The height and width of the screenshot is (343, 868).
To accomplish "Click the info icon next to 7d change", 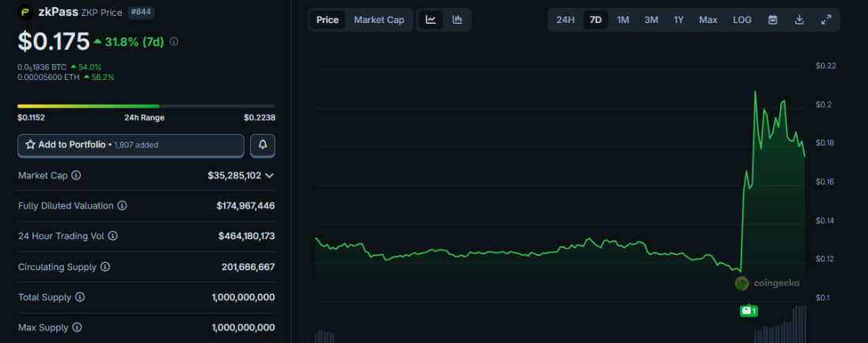I will (174, 41).
